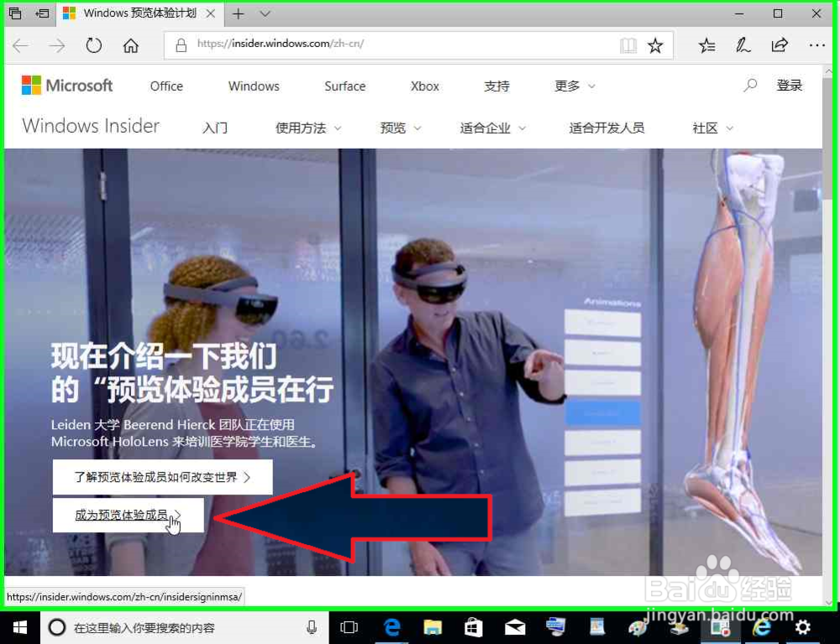Open Task View from the taskbar

click(349, 627)
